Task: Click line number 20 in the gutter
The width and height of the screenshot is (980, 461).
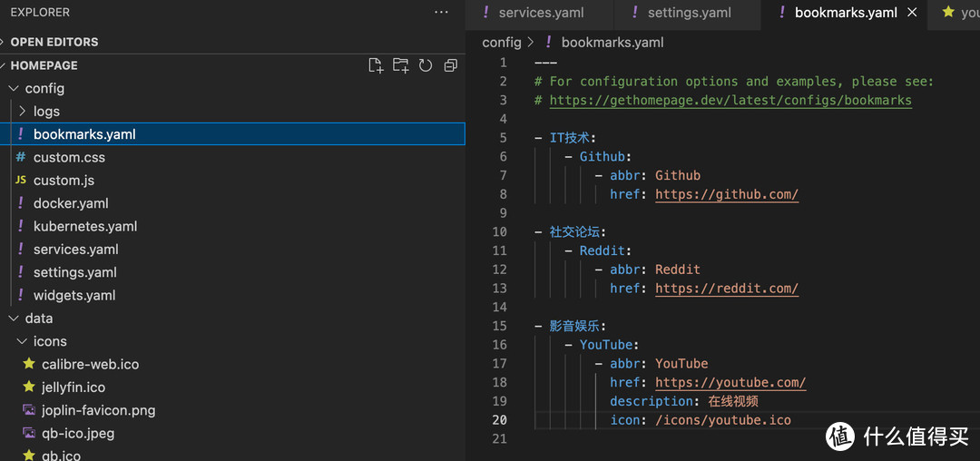Action: tap(499, 420)
